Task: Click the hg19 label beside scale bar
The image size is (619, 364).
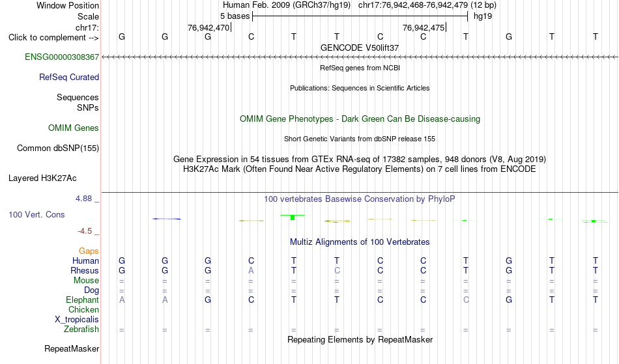Action: tap(483, 16)
